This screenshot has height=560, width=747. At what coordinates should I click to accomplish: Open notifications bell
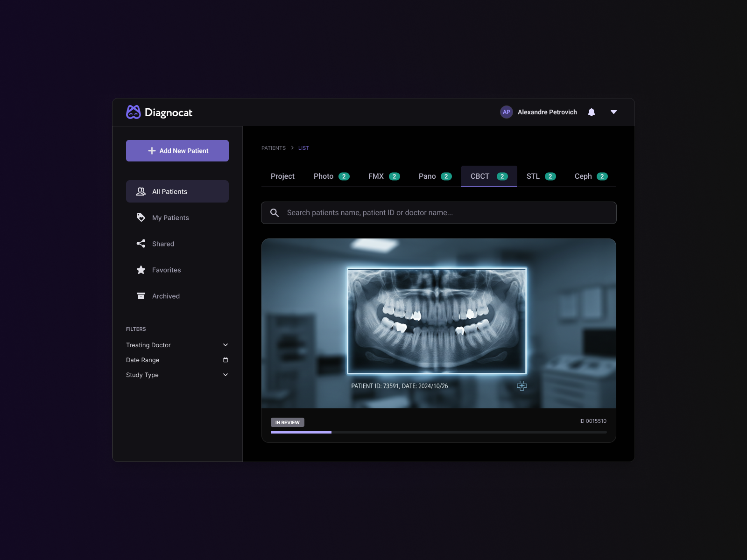coord(592,112)
